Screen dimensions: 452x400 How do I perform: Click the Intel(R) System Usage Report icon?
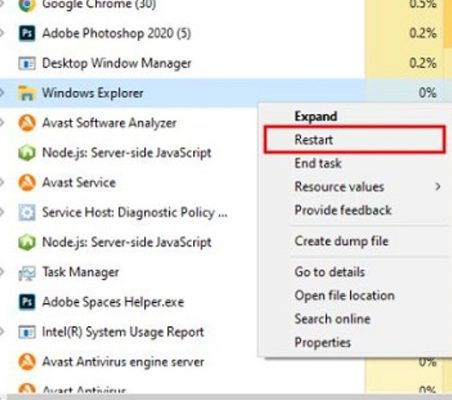(x=27, y=332)
